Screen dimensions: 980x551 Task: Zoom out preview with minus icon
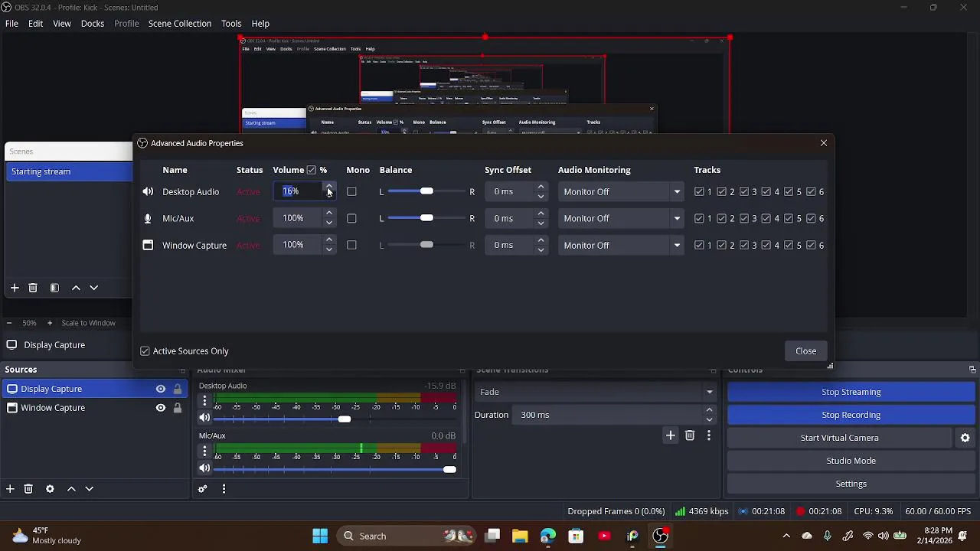click(8, 323)
